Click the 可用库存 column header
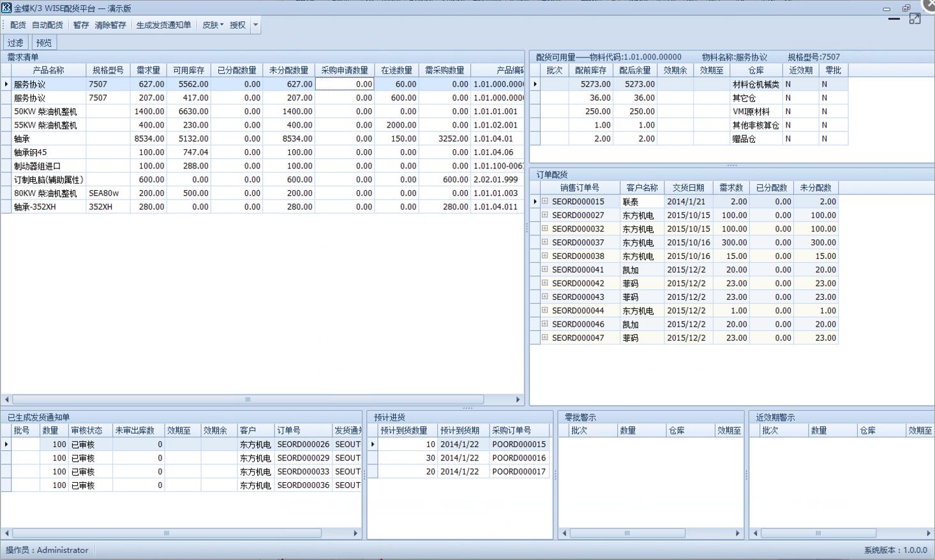 [189, 70]
